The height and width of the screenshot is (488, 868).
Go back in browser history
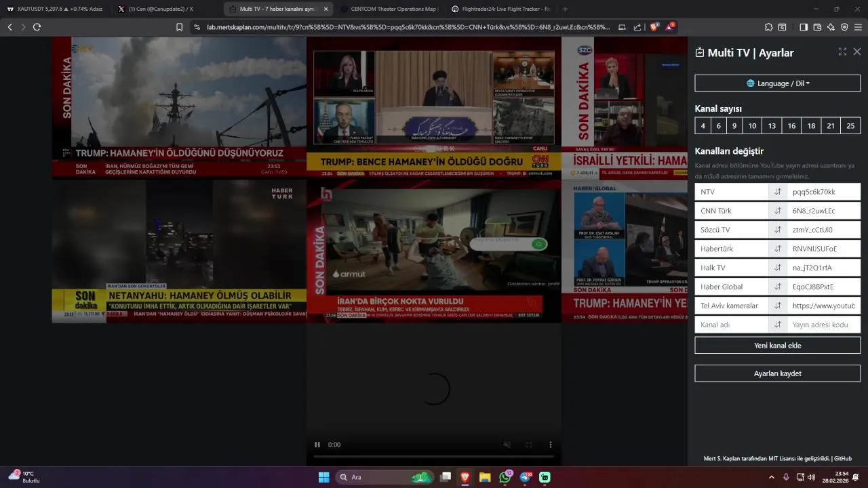click(9, 27)
